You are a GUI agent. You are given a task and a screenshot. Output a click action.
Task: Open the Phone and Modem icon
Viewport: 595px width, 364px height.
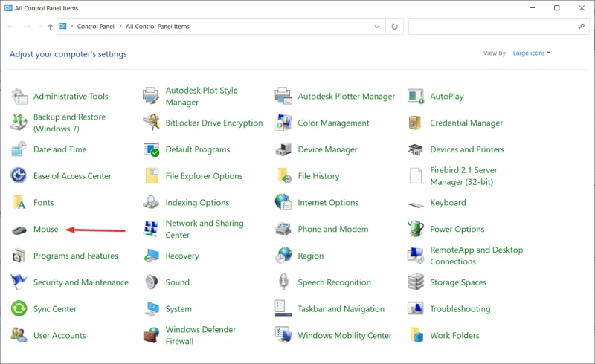tap(283, 229)
